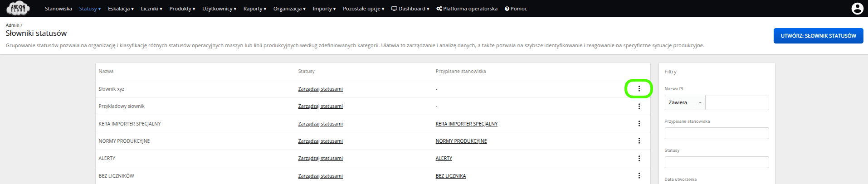
Task: Open the three-dot menu for ALERTY row
Action: 639,158
